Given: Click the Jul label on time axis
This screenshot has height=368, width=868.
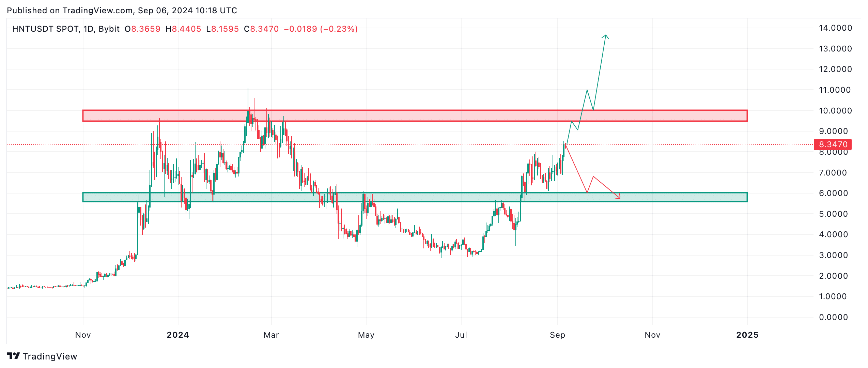Looking at the screenshot, I should (x=461, y=335).
